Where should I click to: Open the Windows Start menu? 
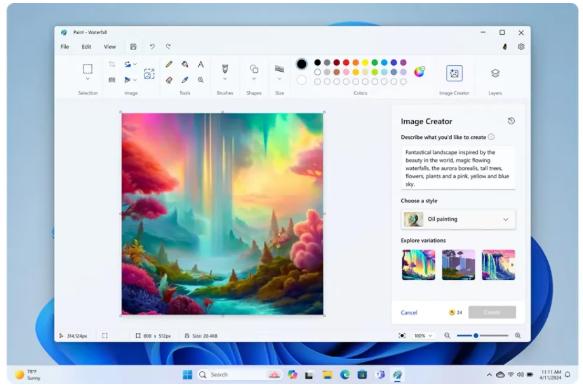187,374
